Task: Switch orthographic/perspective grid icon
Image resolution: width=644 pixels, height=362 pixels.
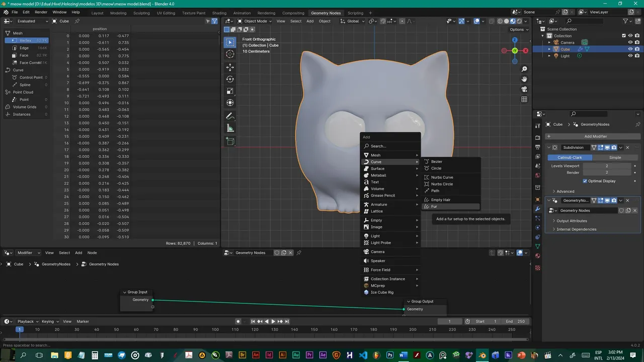Action: point(524,99)
